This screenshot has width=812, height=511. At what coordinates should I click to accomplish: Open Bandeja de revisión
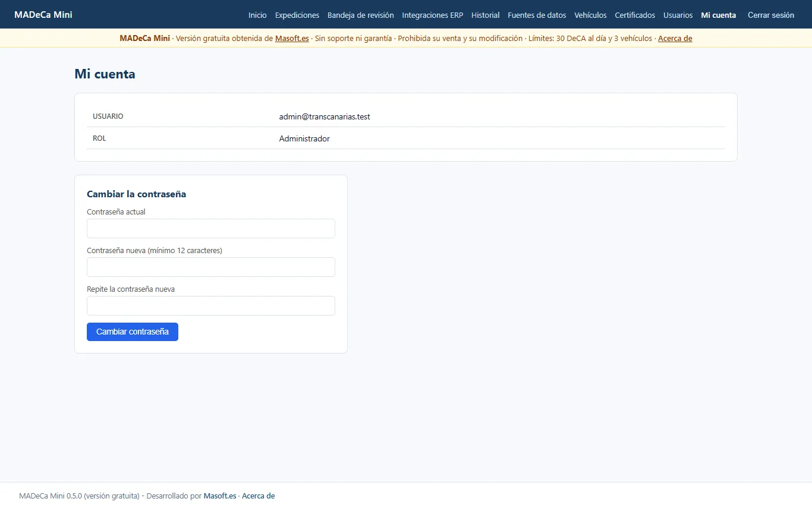pyautogui.click(x=361, y=15)
